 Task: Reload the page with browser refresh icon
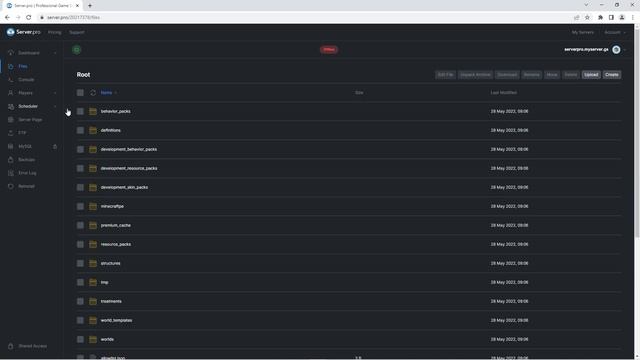point(29,17)
